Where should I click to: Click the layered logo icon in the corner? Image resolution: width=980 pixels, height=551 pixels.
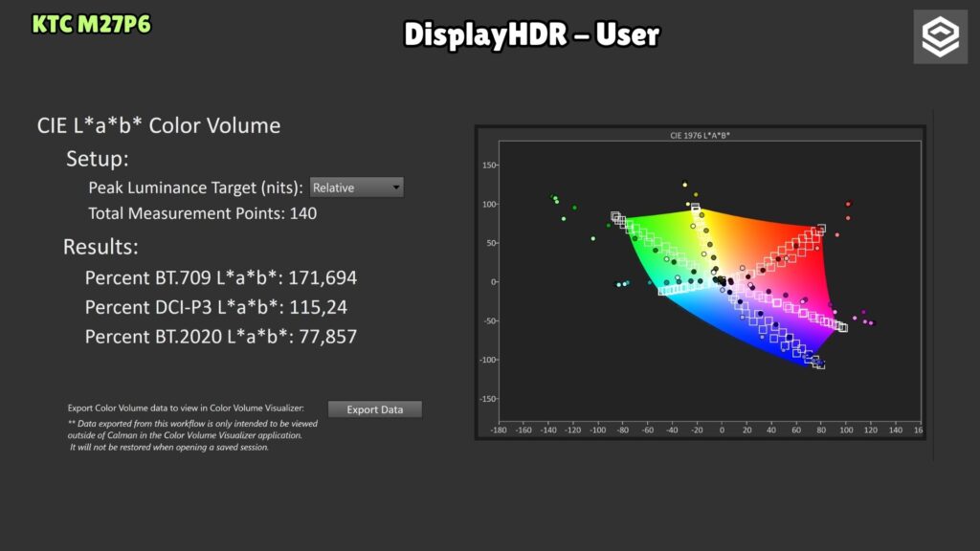941,37
